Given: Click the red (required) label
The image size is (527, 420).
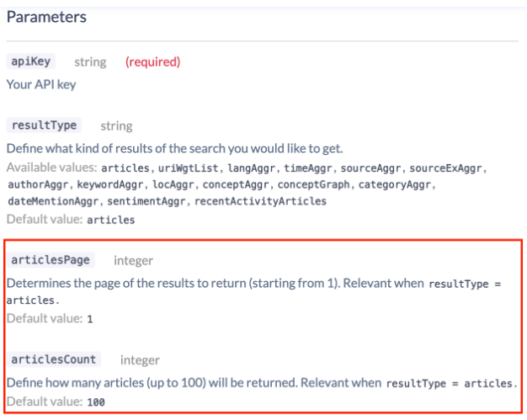Looking at the screenshot, I should tap(152, 61).
